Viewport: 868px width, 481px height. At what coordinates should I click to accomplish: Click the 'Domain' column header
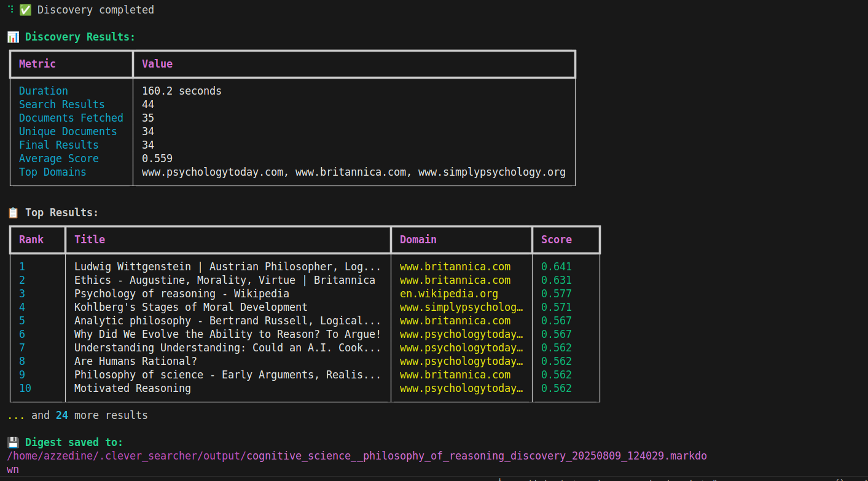(x=418, y=240)
